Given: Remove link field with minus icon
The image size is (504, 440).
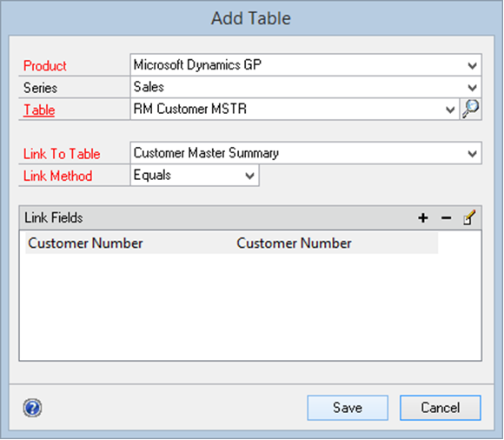Looking at the screenshot, I should click(x=446, y=218).
